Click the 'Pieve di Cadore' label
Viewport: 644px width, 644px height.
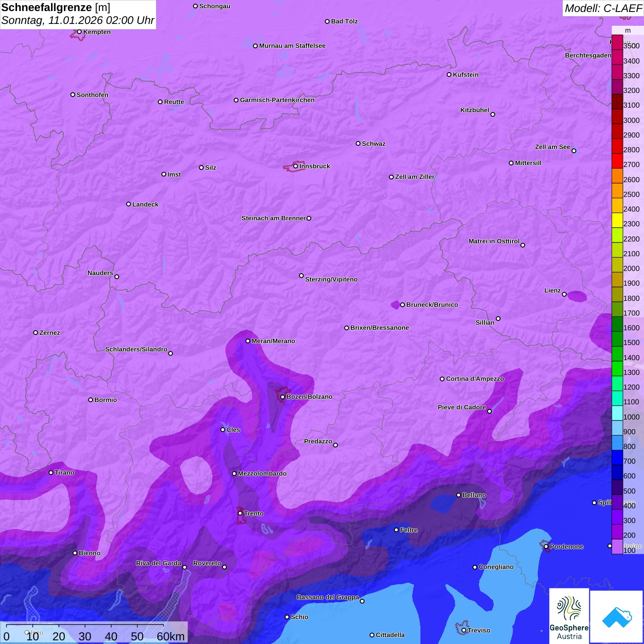click(462, 407)
